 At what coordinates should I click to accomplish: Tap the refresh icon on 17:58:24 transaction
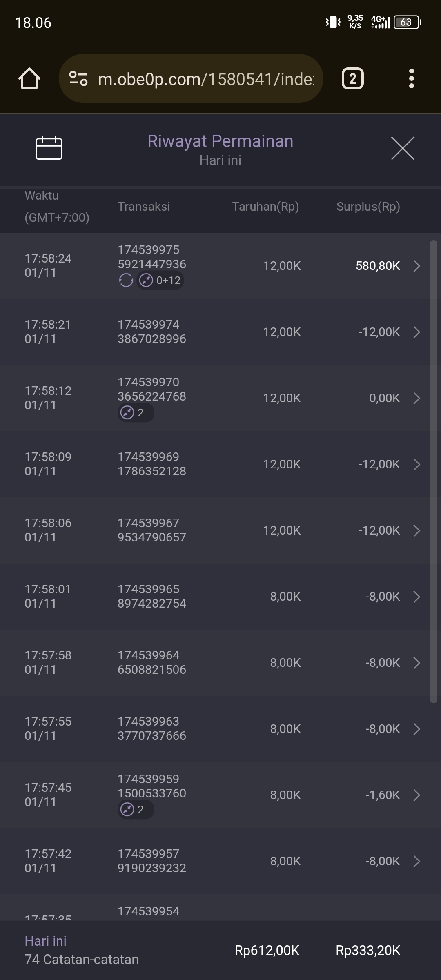coord(126,281)
